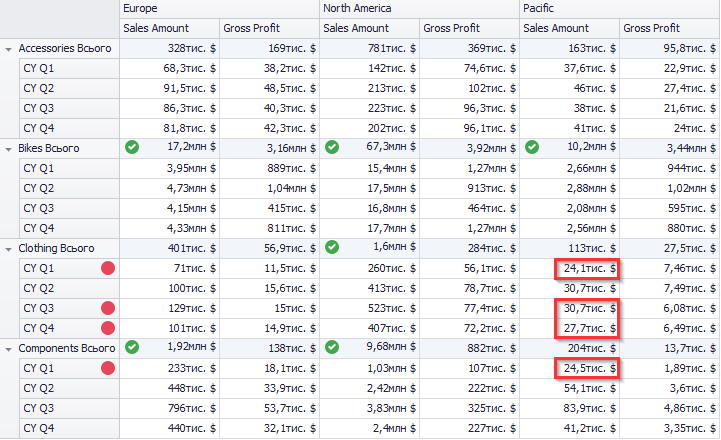
Task: Click Europe Sales Amount column header
Action: tap(169, 29)
